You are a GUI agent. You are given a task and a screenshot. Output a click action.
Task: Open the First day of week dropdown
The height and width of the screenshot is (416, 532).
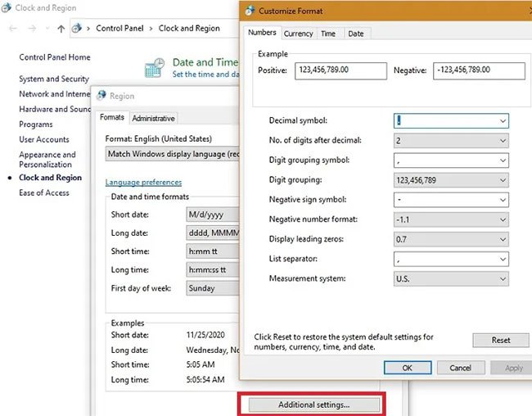click(213, 288)
